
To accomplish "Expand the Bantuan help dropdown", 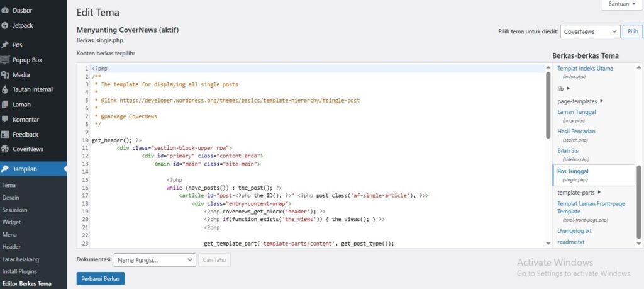I will coord(621,4).
